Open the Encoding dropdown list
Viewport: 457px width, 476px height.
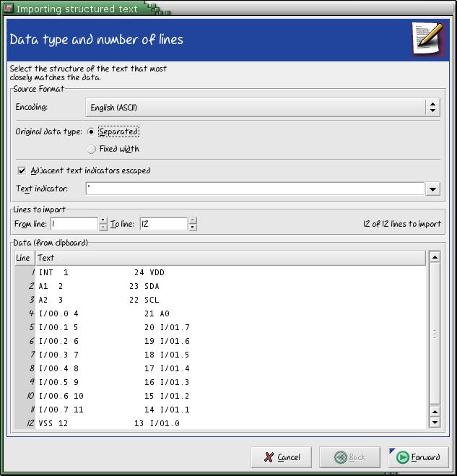(432, 108)
